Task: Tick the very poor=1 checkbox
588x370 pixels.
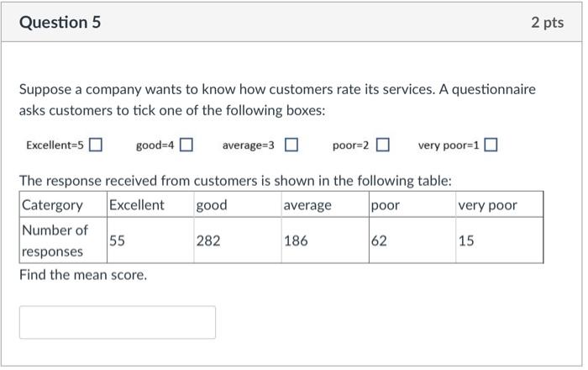Action: pyautogui.click(x=491, y=145)
